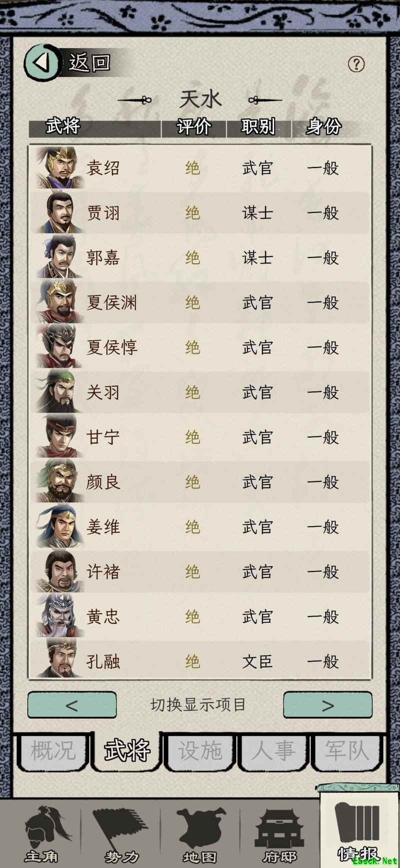This screenshot has height=868, width=400.
Task: Open the help question mark icon
Action: click(356, 64)
